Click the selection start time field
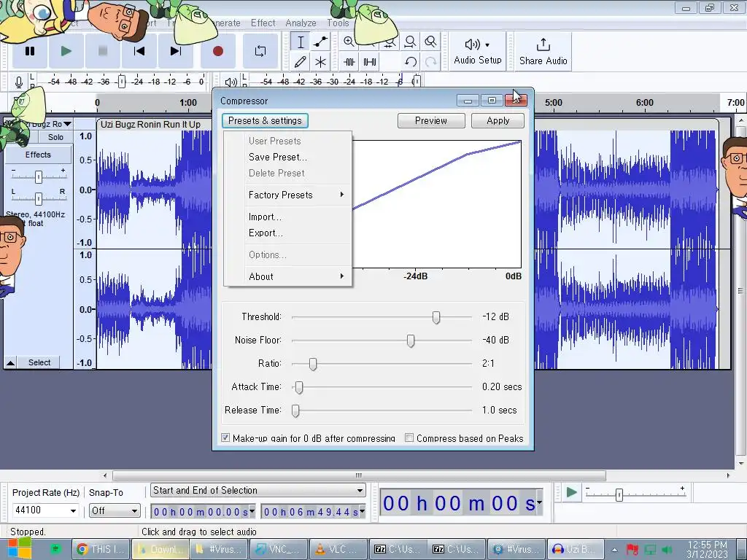The height and width of the screenshot is (560, 747). (x=204, y=512)
